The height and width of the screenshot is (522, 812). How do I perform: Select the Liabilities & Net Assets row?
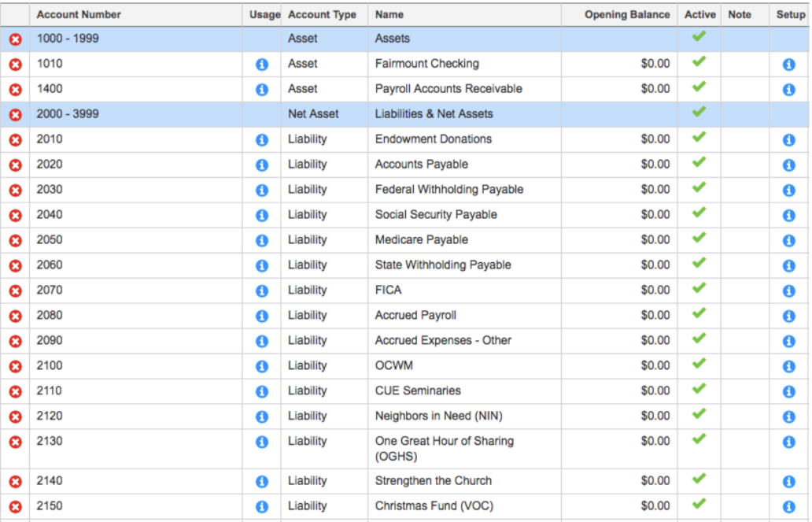(x=404, y=115)
